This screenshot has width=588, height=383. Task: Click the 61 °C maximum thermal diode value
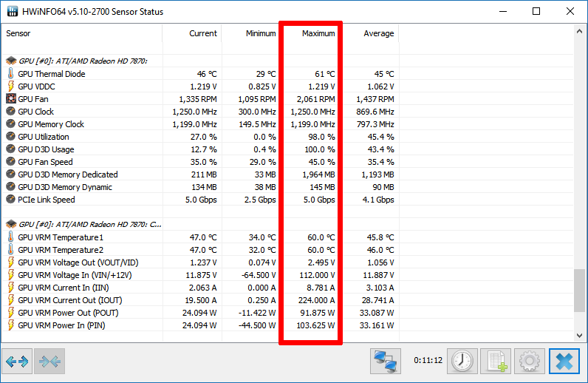click(325, 74)
